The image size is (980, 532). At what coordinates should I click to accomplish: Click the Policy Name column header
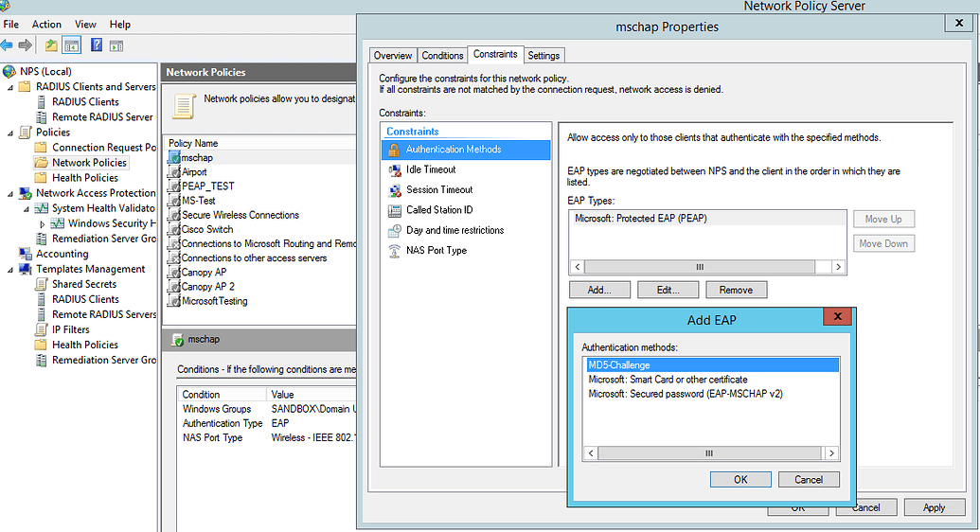260,143
